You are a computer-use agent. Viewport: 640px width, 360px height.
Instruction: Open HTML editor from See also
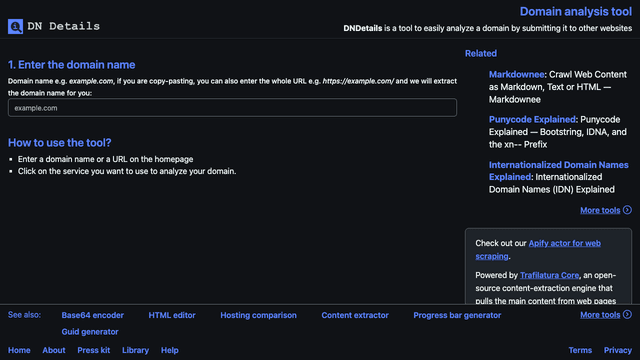coord(172,315)
